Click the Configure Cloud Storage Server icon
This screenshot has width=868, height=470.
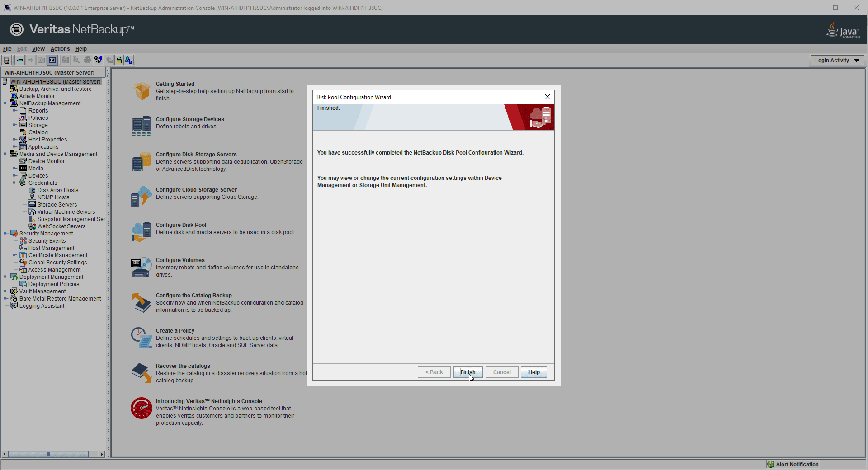(141, 197)
